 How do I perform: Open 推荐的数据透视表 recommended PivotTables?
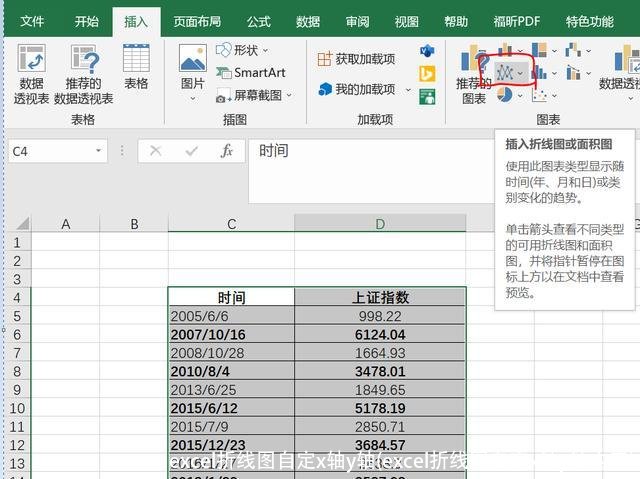click(x=84, y=74)
